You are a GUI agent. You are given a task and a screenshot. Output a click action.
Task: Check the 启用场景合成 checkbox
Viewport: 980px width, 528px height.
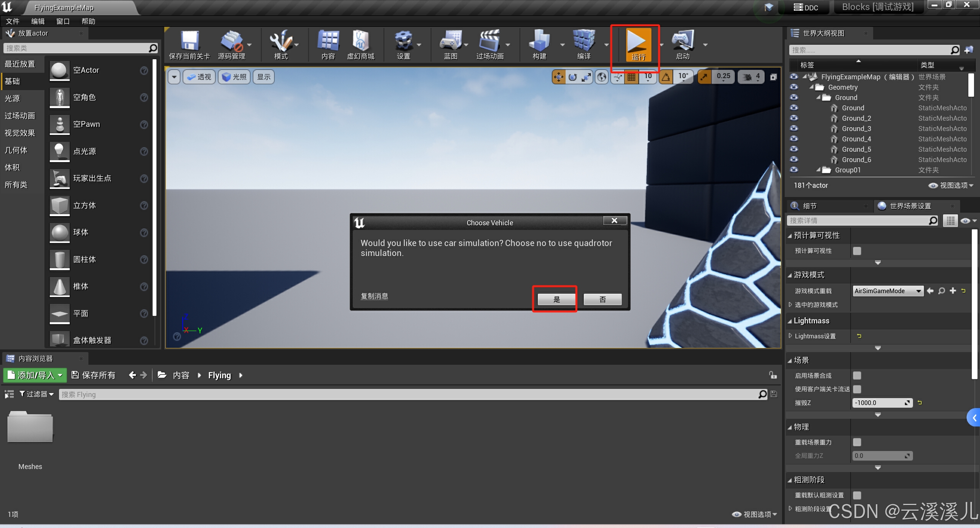(857, 376)
